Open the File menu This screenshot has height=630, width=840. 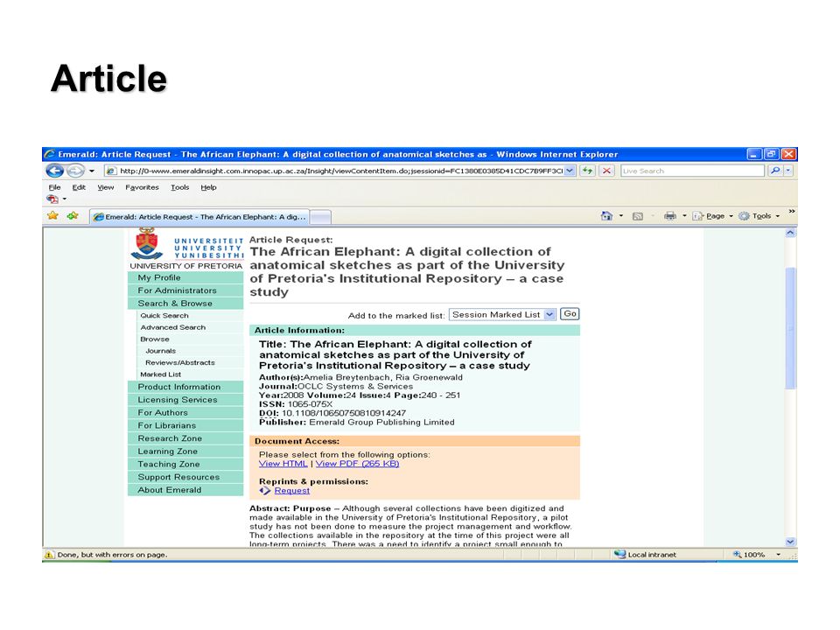(x=54, y=187)
